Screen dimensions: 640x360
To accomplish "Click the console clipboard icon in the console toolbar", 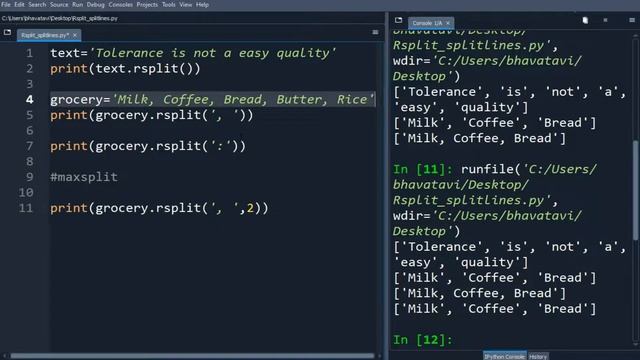I will pyautogui.click(x=585, y=20).
